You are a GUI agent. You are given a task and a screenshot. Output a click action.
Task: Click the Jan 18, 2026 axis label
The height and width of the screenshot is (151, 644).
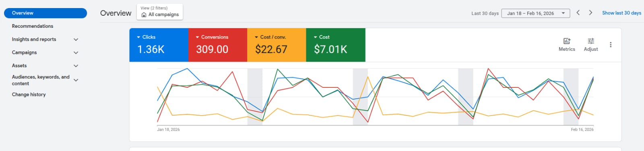pyautogui.click(x=168, y=130)
